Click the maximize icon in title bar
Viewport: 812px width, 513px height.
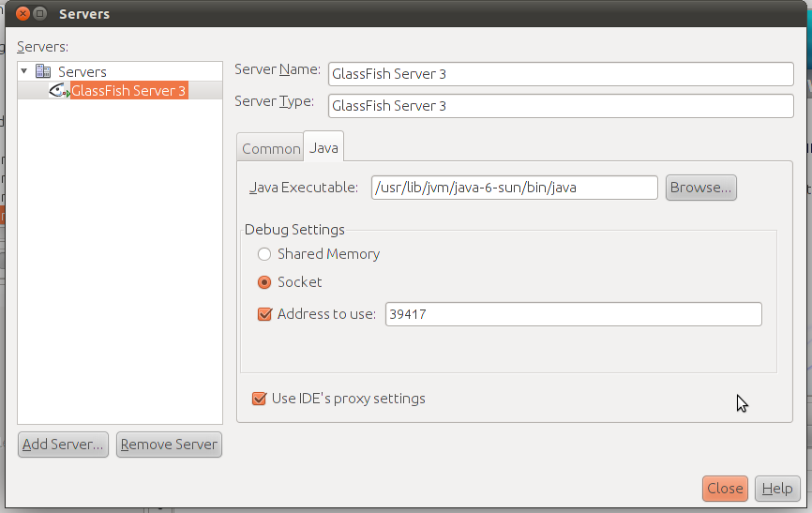coord(40,13)
